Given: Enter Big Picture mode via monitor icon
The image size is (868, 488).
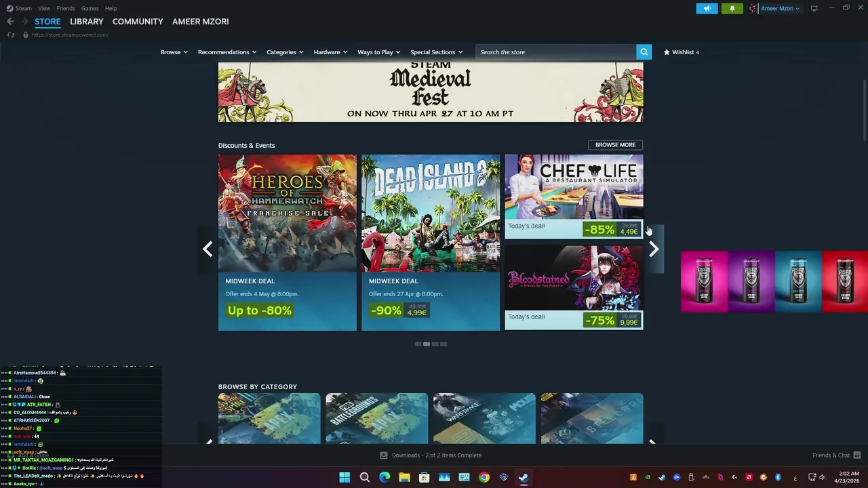Looking at the screenshot, I should (x=814, y=8).
